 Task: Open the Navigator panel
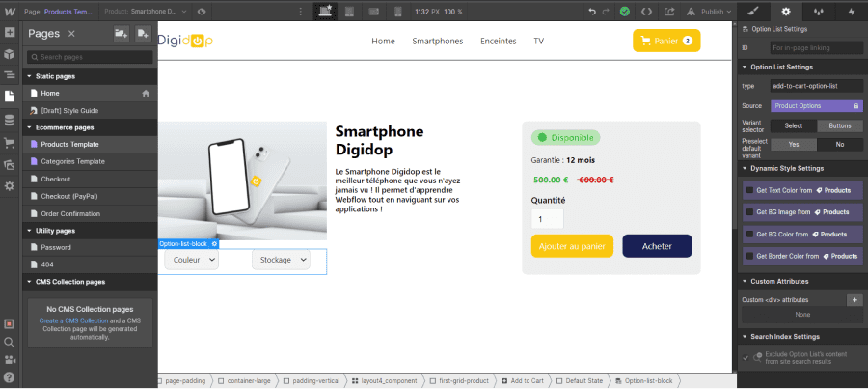point(9,75)
